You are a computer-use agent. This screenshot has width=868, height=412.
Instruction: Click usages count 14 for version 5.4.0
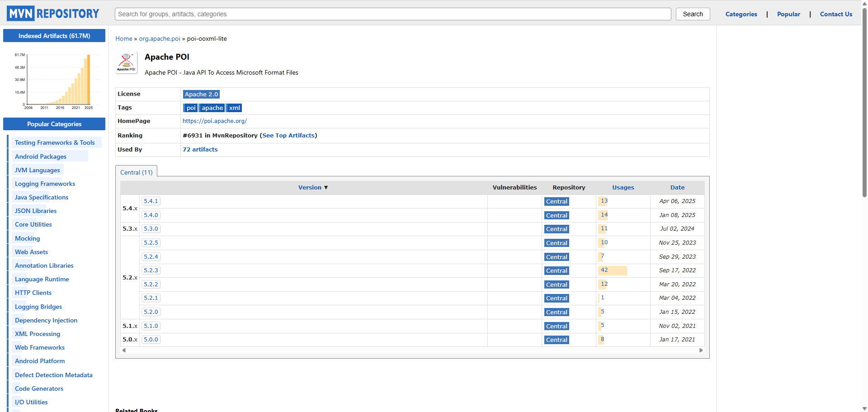(604, 215)
